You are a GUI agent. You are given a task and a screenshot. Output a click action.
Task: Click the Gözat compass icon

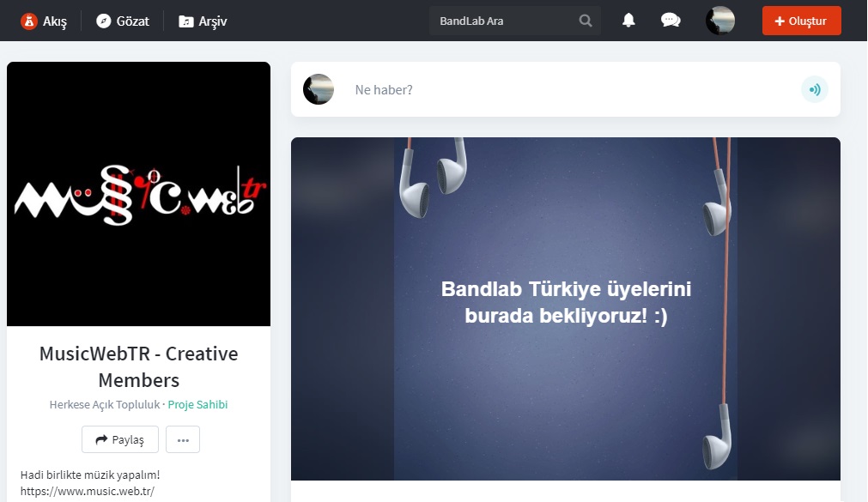tap(104, 21)
